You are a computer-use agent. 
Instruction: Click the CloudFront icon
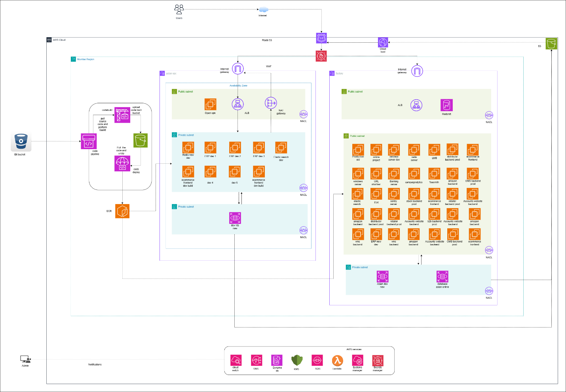(383, 42)
